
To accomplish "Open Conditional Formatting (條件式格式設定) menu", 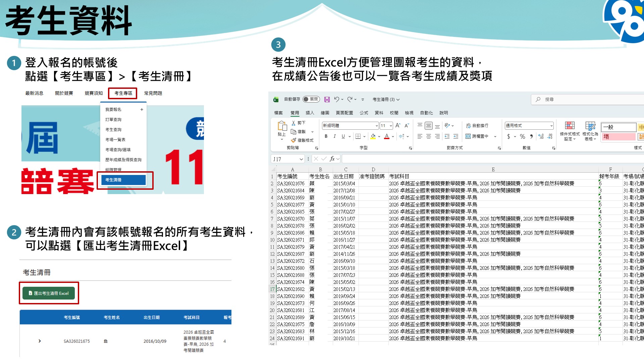I will [x=570, y=131].
